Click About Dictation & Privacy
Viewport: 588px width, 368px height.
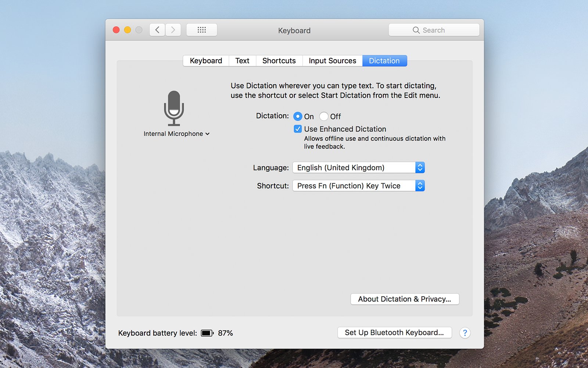click(404, 299)
